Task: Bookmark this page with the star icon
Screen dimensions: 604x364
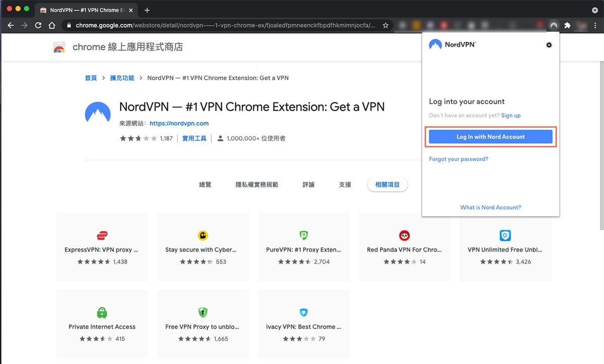Action: coord(386,25)
